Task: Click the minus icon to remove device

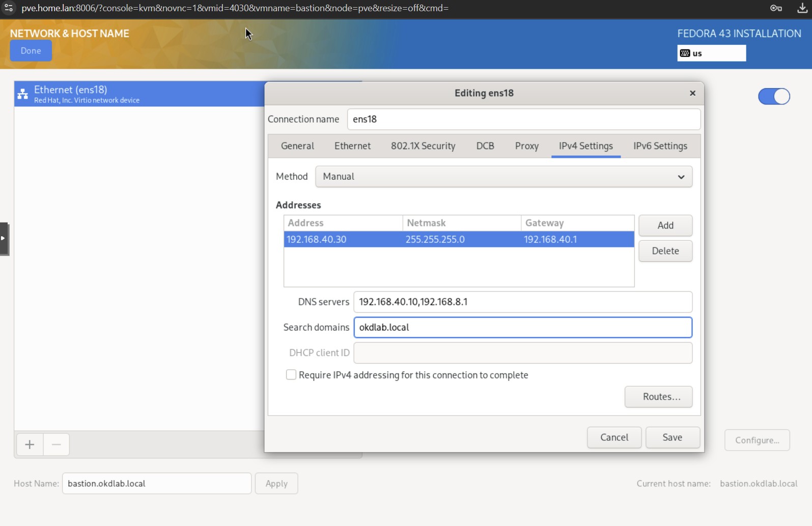Action: [57, 445]
